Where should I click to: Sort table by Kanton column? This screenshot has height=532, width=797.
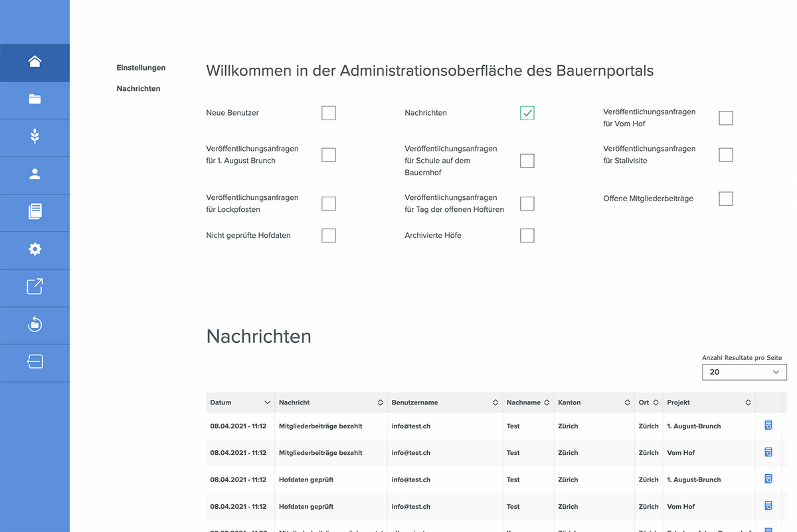[x=594, y=402]
